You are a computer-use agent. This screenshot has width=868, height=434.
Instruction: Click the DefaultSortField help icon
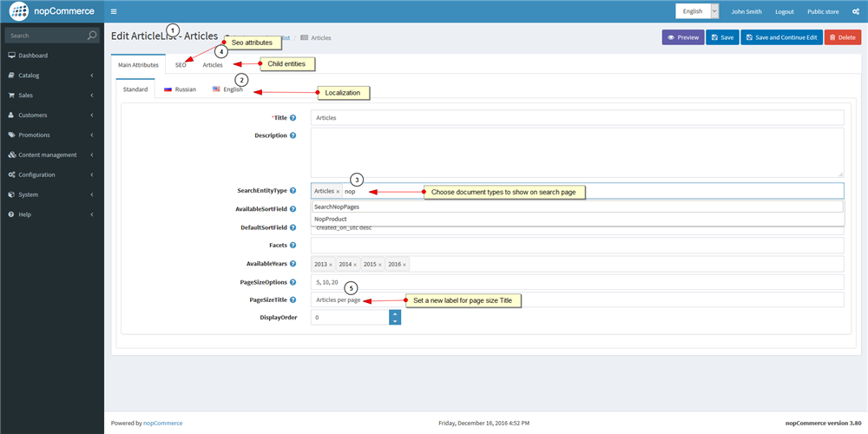click(x=293, y=227)
